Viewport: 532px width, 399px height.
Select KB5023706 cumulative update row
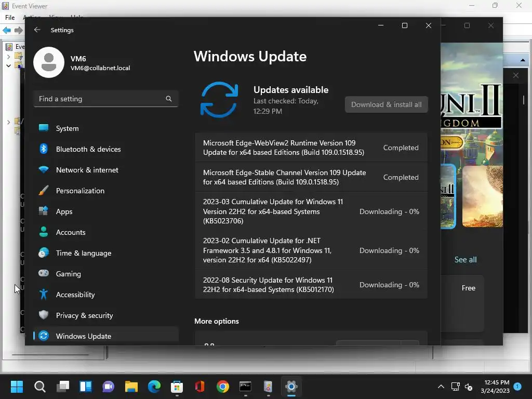[x=311, y=211]
